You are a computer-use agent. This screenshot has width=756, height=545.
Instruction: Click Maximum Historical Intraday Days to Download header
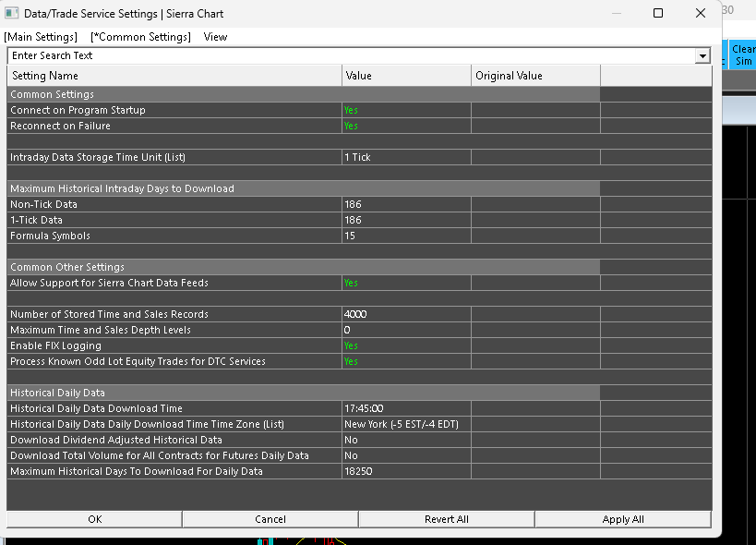point(304,188)
